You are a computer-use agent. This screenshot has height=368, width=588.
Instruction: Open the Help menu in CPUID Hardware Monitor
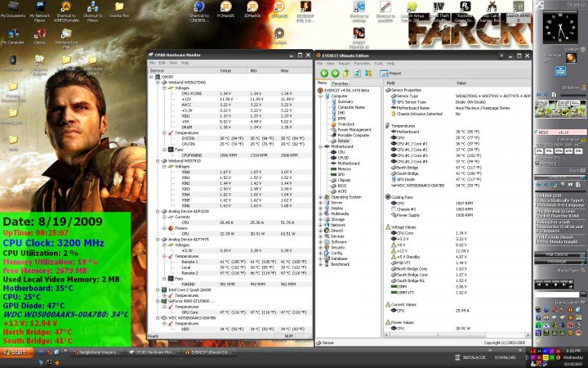coord(185,63)
